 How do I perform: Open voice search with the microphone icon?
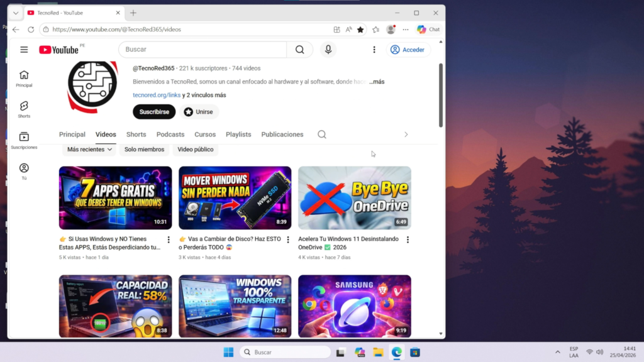pyautogui.click(x=328, y=50)
